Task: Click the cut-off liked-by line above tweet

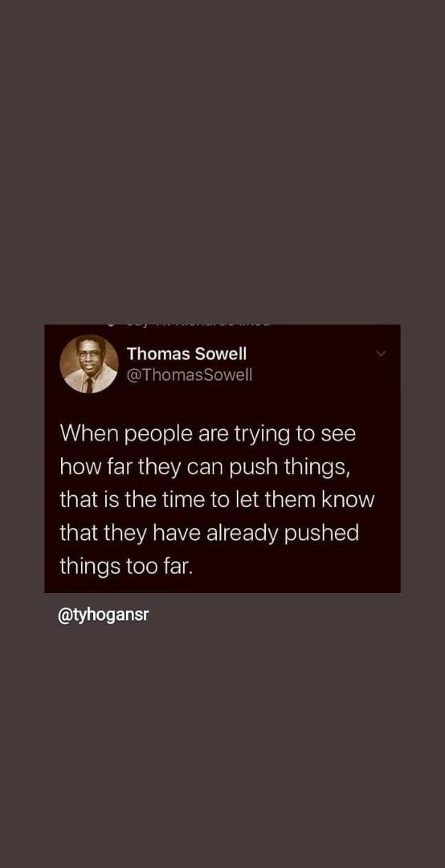Action: tap(188, 325)
